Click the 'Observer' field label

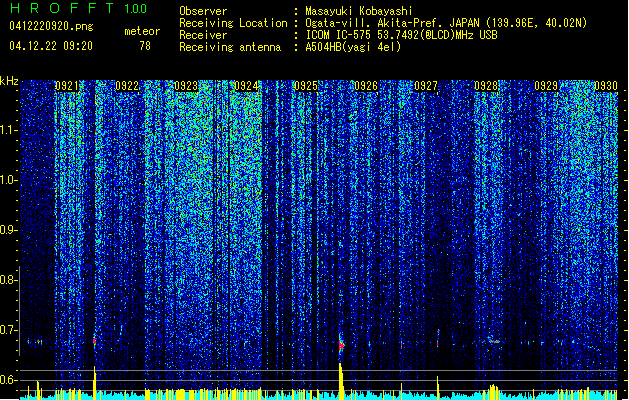[203, 11]
